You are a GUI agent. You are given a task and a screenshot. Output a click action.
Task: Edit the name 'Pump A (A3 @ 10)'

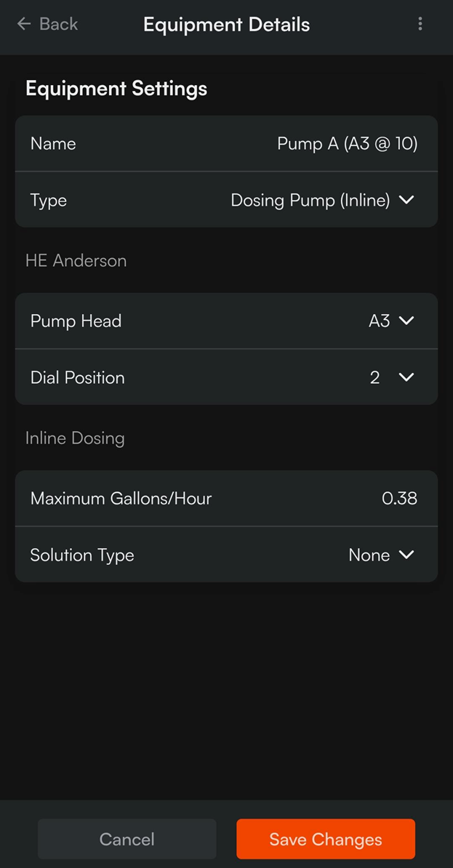pyautogui.click(x=347, y=144)
